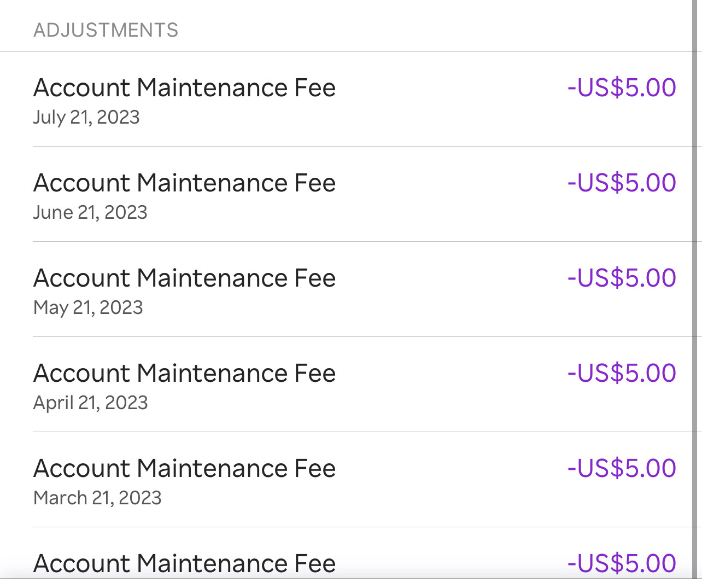Click the divider line beneath the ADJUSTMENTS header
The width and height of the screenshot is (702, 588).
(344, 52)
